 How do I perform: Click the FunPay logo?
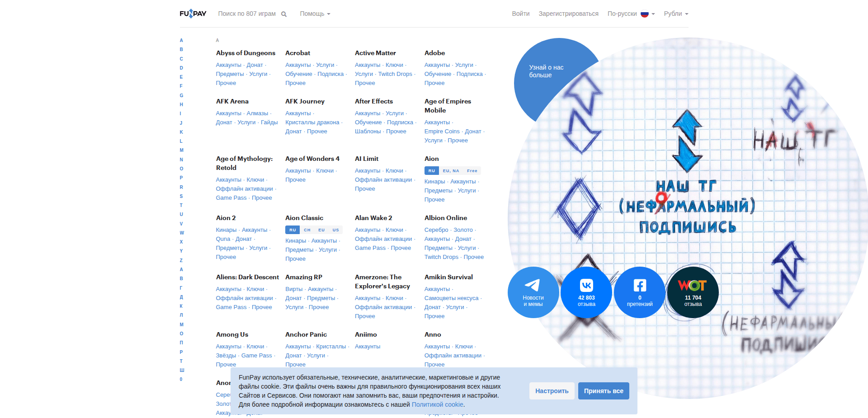coord(193,14)
